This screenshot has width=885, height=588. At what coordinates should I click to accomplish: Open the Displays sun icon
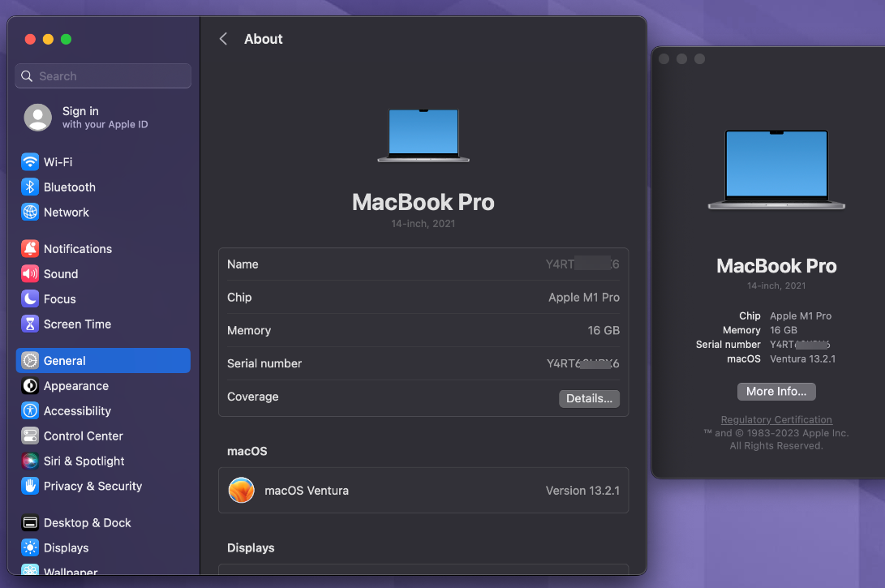(x=30, y=547)
